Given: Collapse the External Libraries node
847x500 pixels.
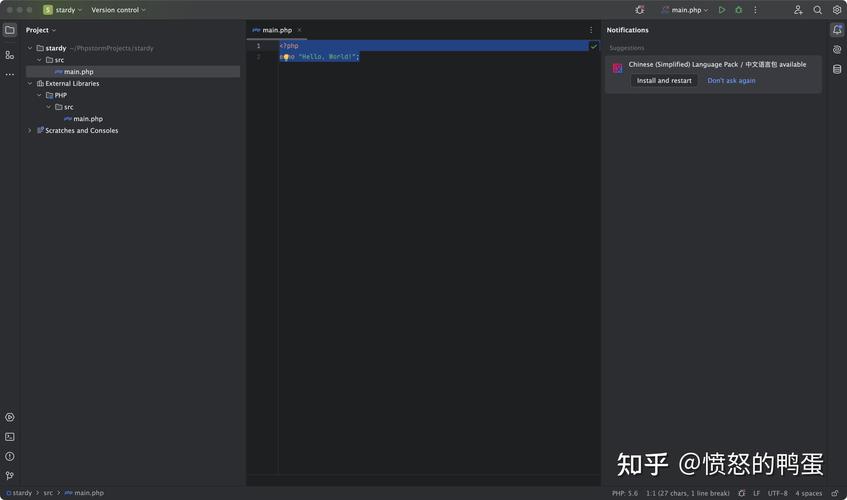Looking at the screenshot, I should pyautogui.click(x=30, y=84).
